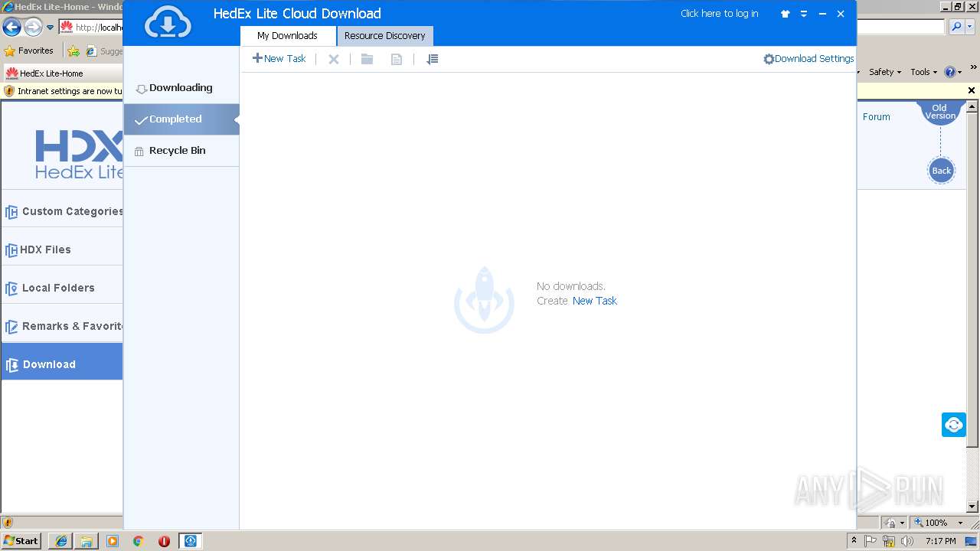The image size is (980, 551).
Task: Click the IE back navigation arrow
Action: point(11,28)
